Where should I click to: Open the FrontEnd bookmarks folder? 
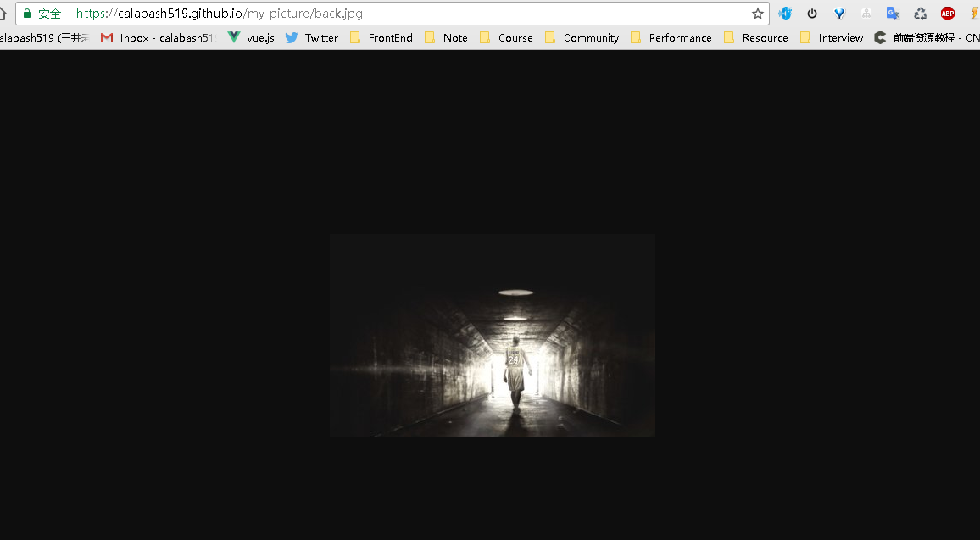[381, 38]
